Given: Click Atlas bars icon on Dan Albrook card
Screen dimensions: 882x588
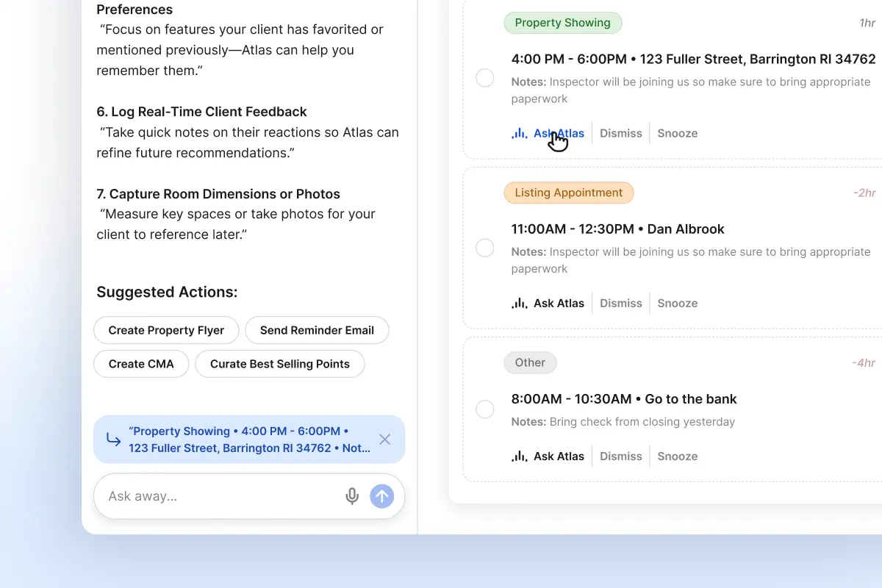Looking at the screenshot, I should click(x=520, y=303).
